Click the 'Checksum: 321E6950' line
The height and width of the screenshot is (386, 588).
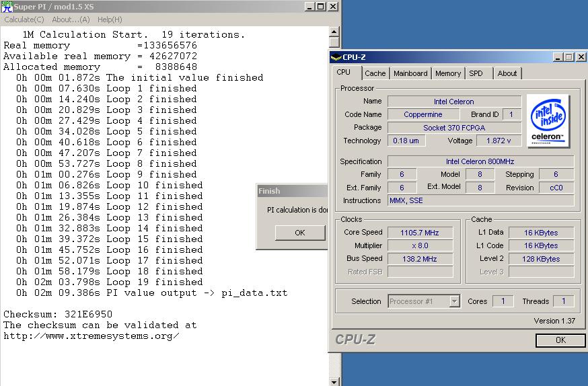tap(58, 314)
